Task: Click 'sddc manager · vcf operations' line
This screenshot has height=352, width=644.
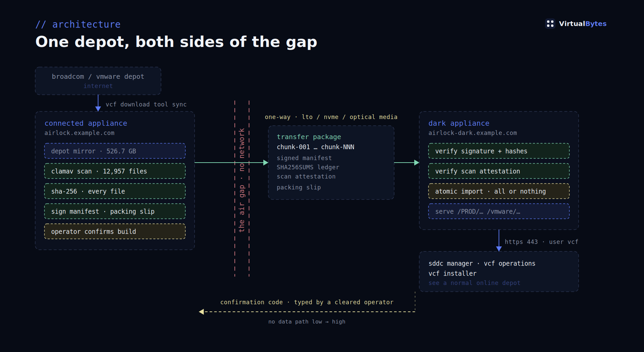Action: pos(482,263)
